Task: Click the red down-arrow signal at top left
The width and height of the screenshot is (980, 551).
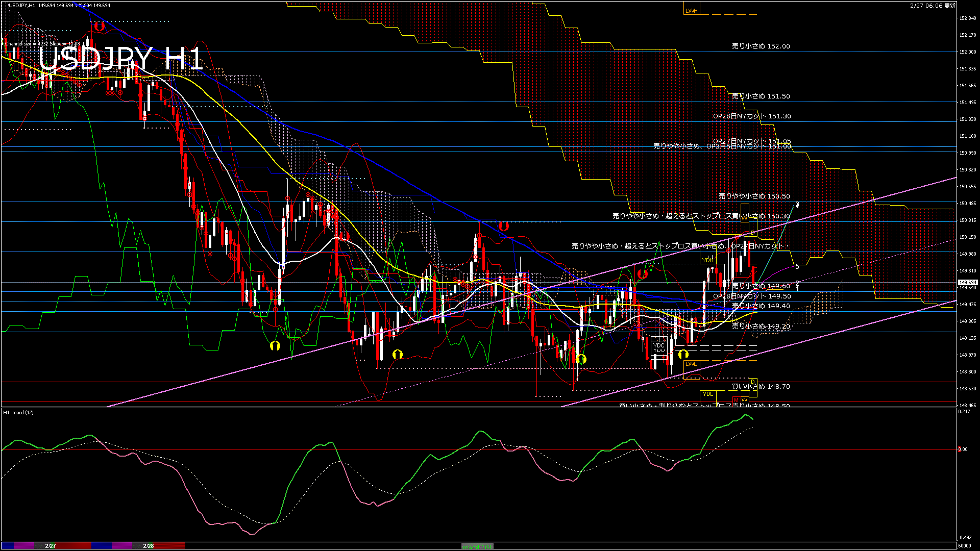Action: pyautogui.click(x=99, y=26)
